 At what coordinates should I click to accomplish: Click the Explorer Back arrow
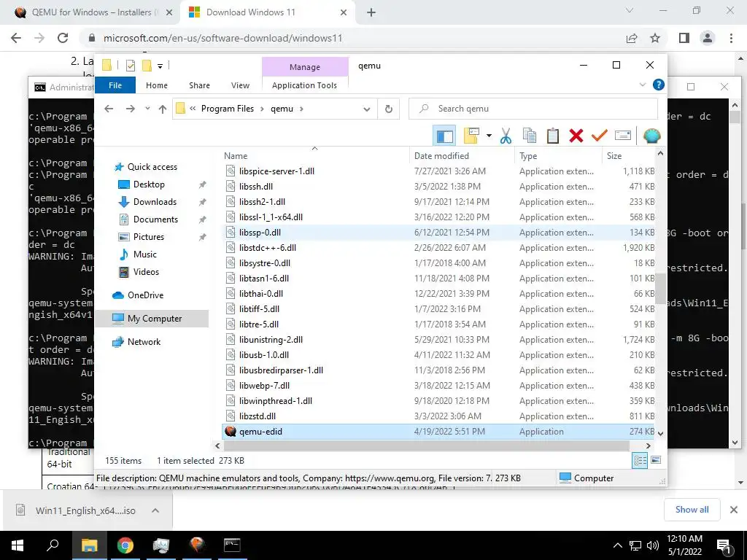(x=109, y=109)
